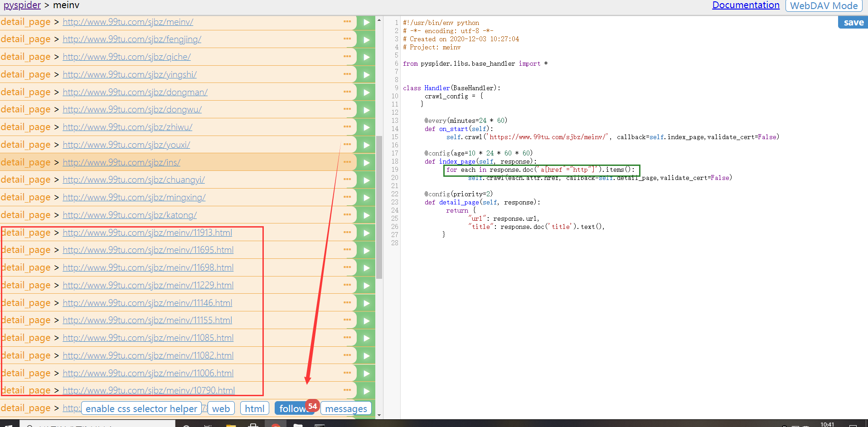The image size is (868, 427).
Task: Expand details of the fengjing/ task row
Action: point(347,39)
